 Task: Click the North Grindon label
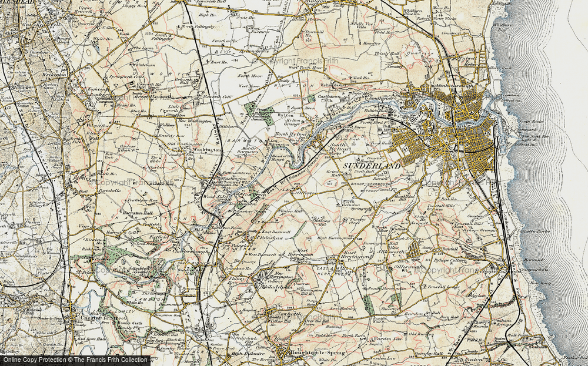(352, 203)
